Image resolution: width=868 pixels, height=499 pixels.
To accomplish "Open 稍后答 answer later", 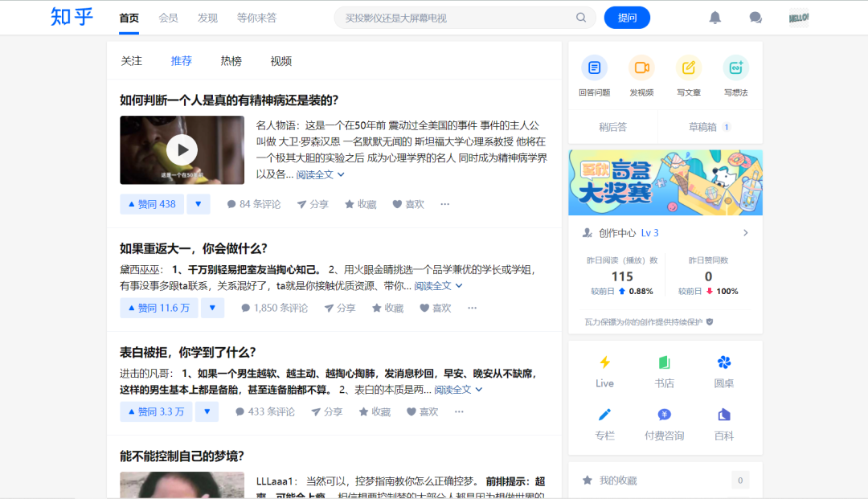I will [612, 127].
